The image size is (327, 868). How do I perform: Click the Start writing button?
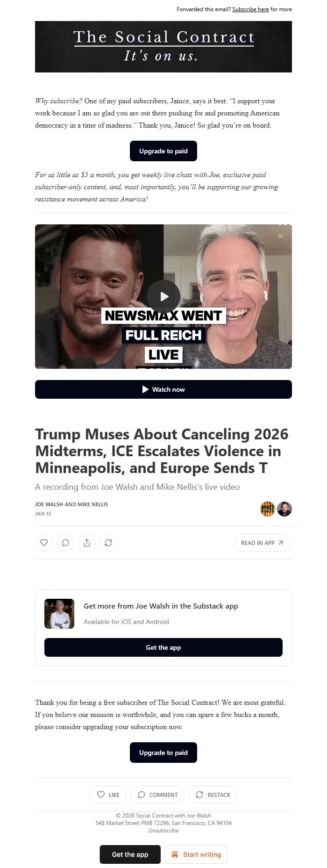tap(196, 854)
